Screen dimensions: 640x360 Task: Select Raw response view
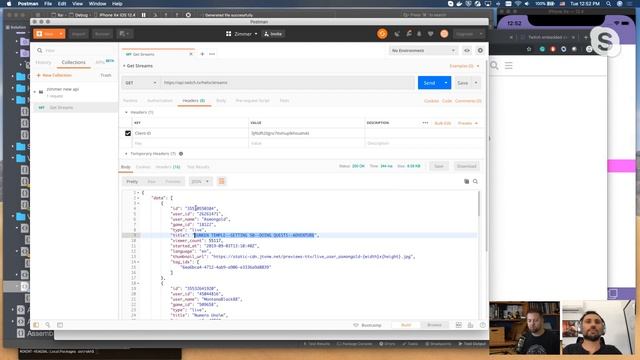coord(151,181)
